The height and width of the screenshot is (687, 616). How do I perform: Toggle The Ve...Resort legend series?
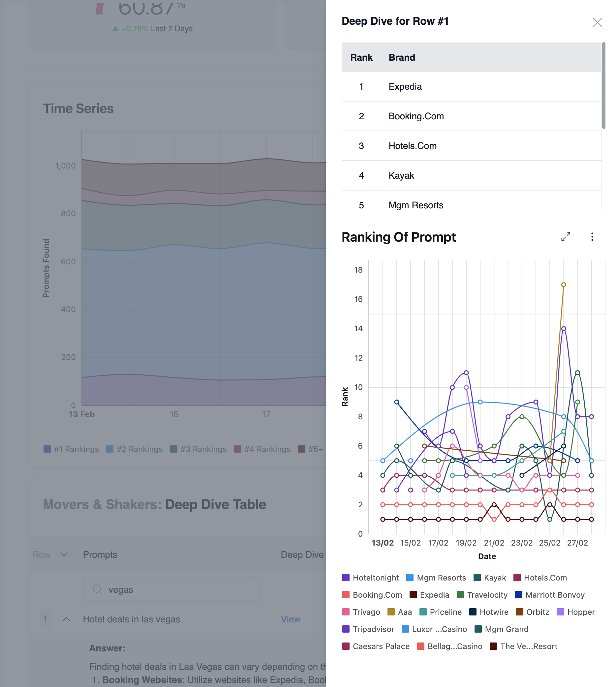pos(523,646)
